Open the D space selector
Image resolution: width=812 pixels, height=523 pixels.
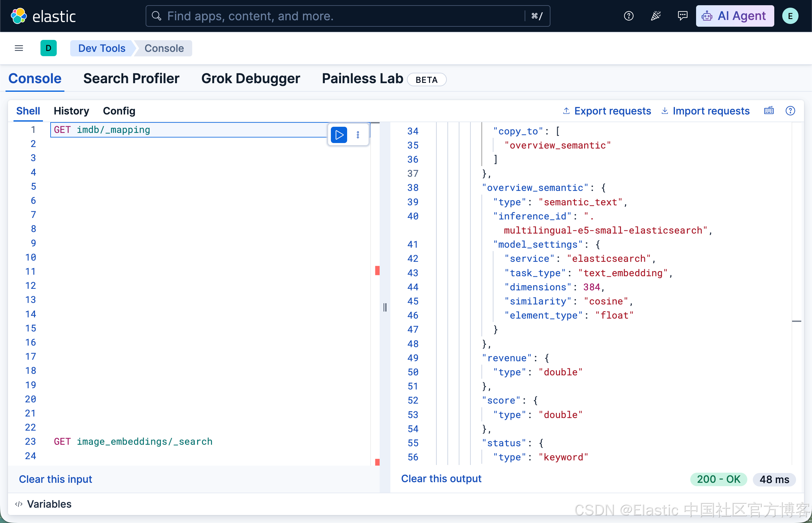[48, 48]
